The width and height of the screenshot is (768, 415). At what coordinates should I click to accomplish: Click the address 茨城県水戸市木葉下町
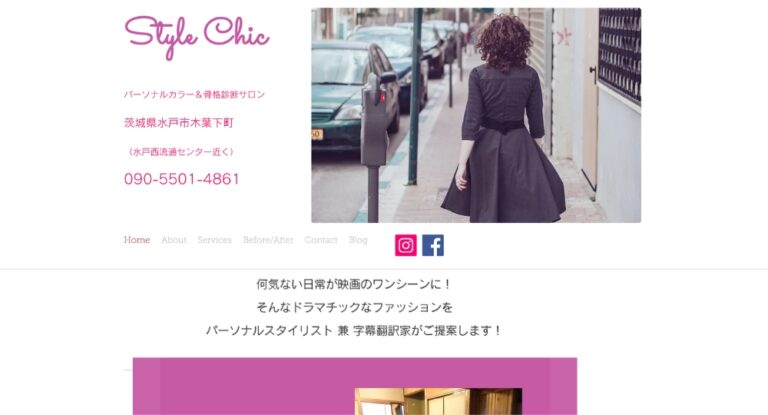point(179,122)
